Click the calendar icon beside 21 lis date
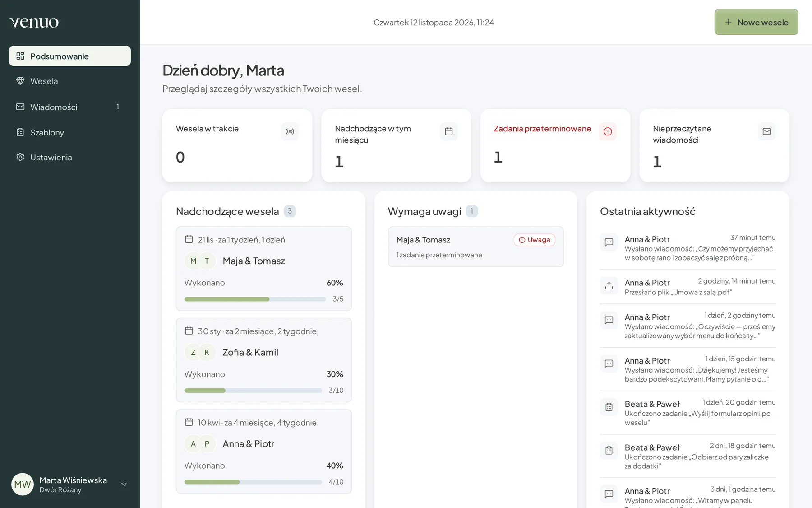The width and height of the screenshot is (812, 508). point(189,239)
